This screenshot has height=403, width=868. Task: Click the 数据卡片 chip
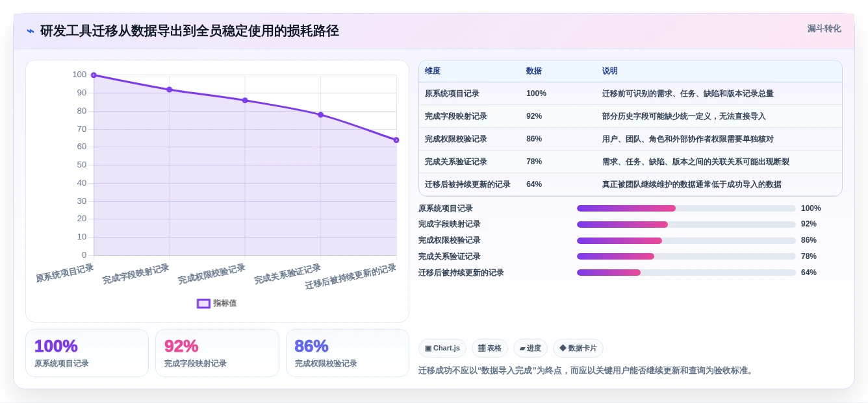pyautogui.click(x=578, y=348)
